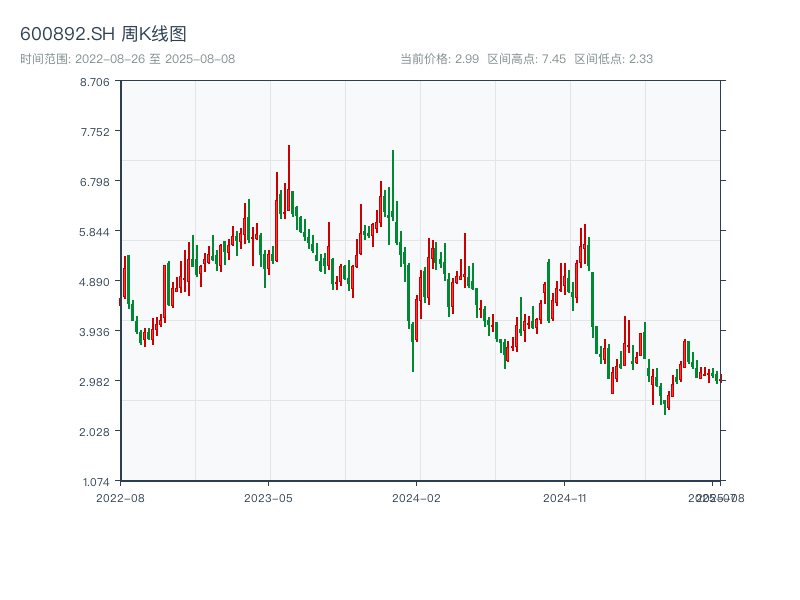
Task: Click the y-axis value 1.074
Action: pos(96,482)
